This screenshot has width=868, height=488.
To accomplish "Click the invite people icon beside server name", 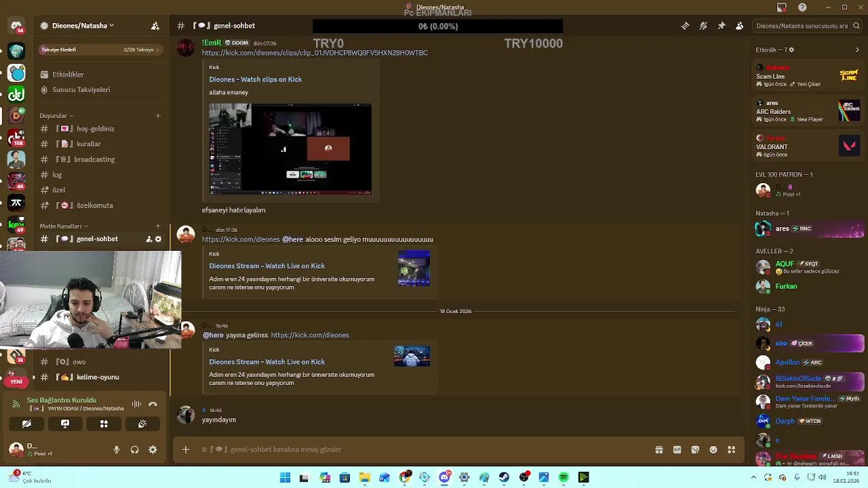I will (155, 26).
